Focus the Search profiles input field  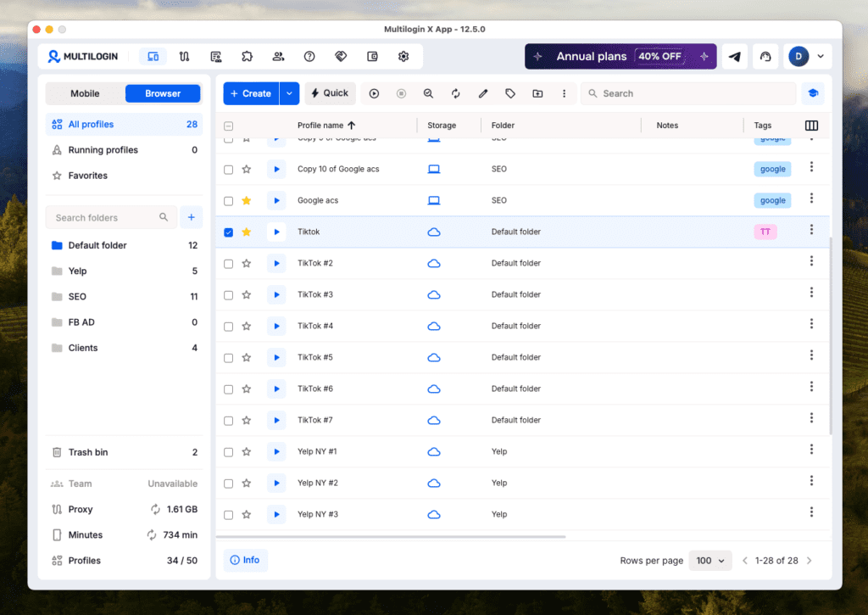point(688,93)
